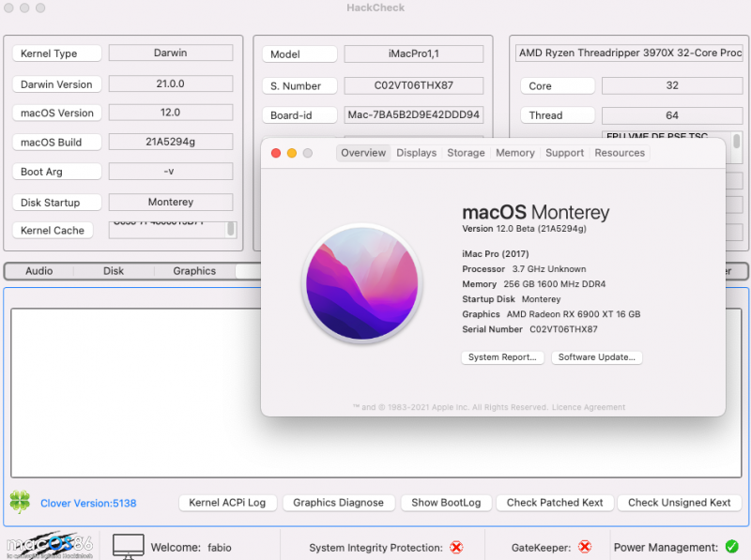The width and height of the screenshot is (751, 560).
Task: Click the Version 12.0 Beta (21A5294g) text
Action: point(524,228)
